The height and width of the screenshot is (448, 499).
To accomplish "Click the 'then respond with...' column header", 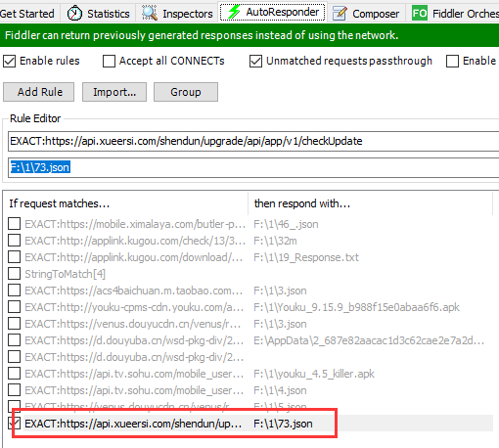I will point(370,203).
